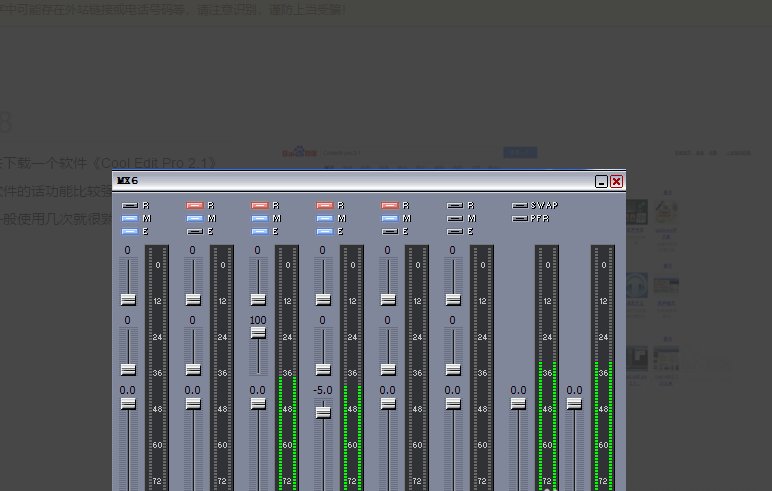
Task: Click the right master fader handle
Action: click(574, 404)
